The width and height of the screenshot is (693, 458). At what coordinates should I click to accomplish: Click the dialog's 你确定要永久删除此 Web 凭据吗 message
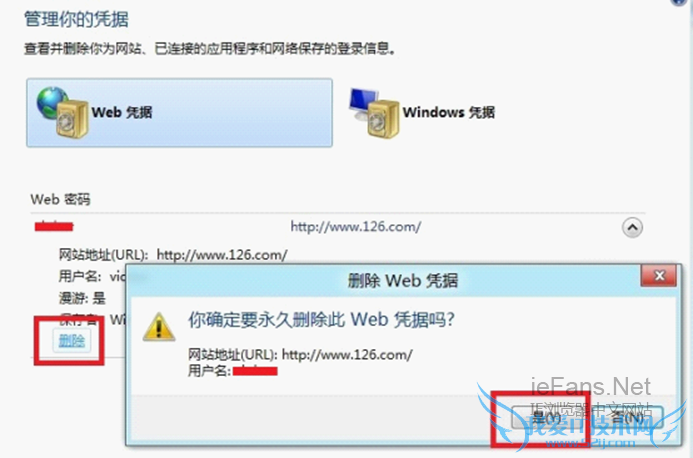[321, 319]
